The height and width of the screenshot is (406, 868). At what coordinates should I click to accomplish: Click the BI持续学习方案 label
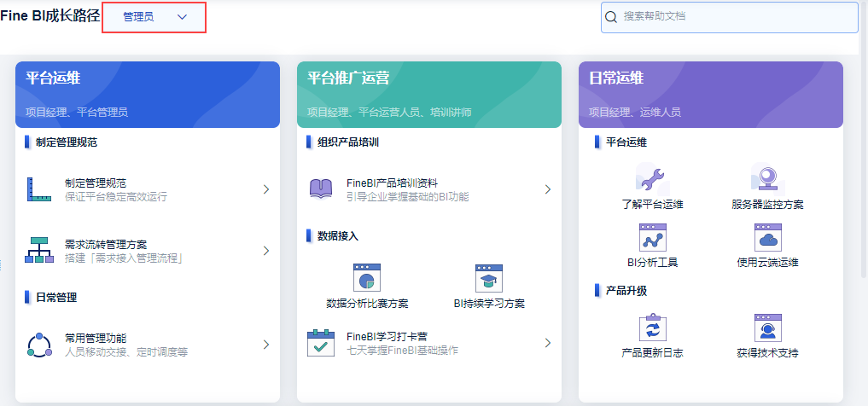[x=489, y=304]
